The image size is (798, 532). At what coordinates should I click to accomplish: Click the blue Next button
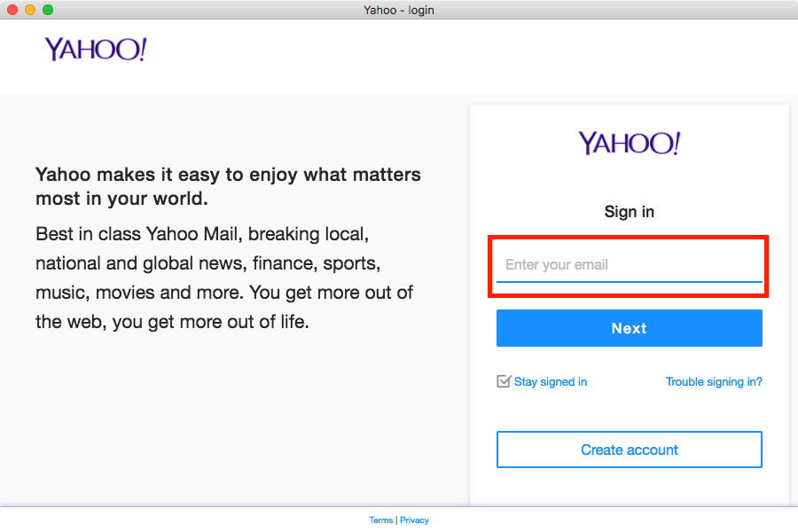[629, 328]
